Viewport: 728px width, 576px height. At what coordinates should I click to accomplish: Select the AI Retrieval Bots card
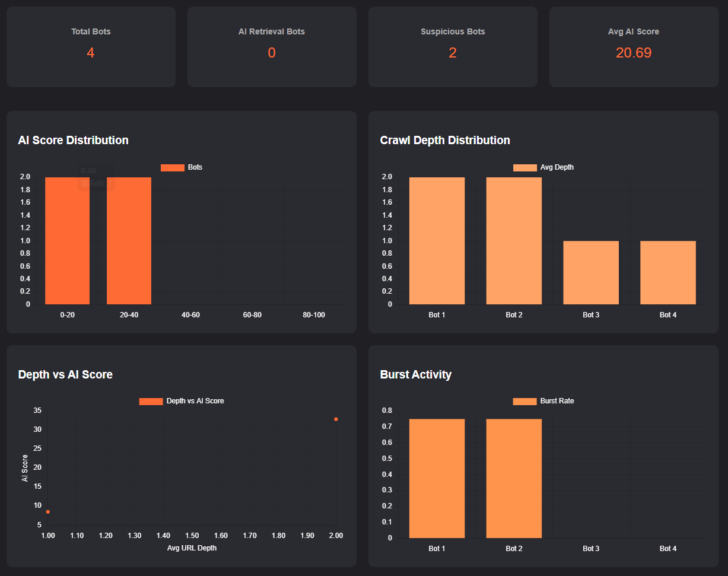272,47
